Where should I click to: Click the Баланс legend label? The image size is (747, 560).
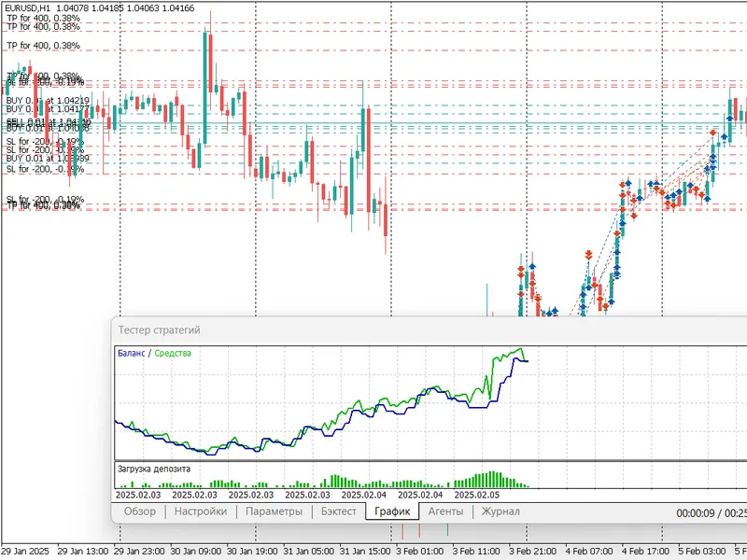point(131,354)
